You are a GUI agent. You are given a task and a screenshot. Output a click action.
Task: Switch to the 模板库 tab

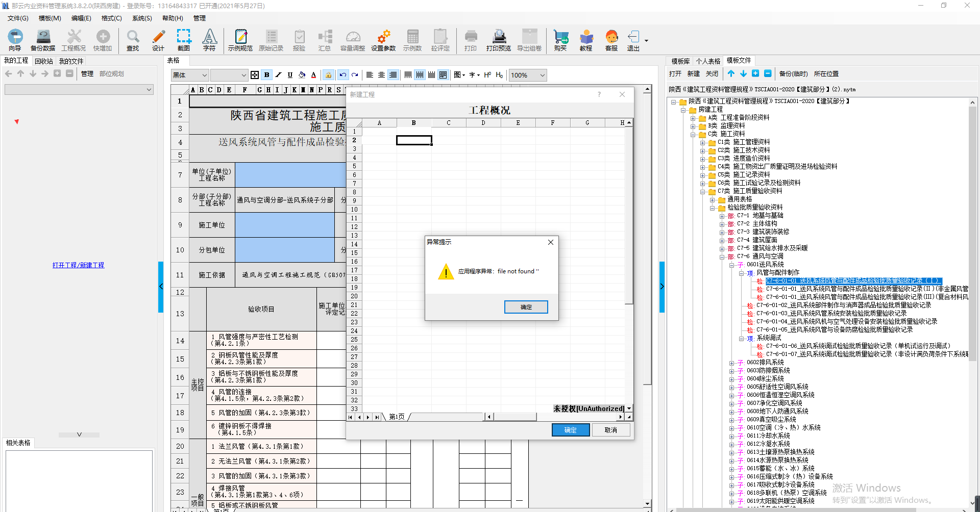[x=680, y=61]
